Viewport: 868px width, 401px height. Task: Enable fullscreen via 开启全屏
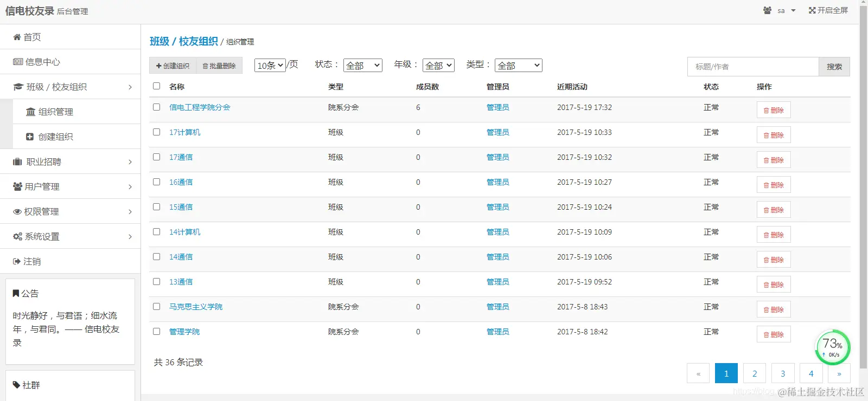click(x=828, y=10)
